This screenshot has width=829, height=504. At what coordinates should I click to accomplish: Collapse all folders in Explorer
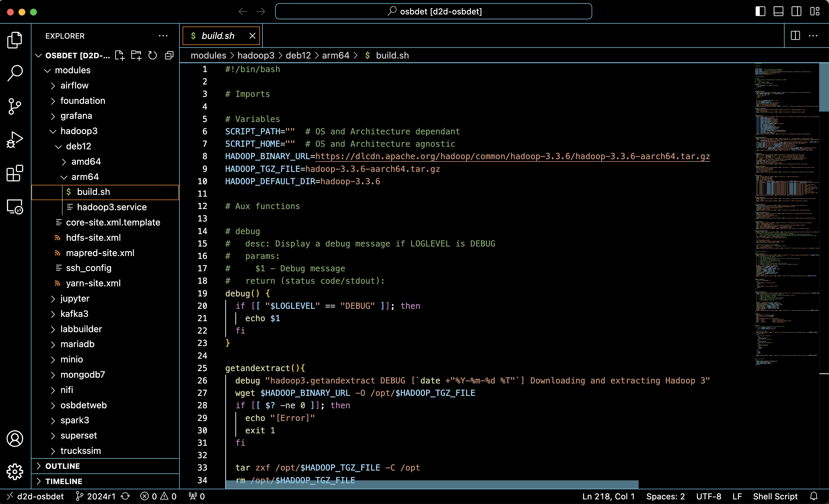(x=169, y=55)
